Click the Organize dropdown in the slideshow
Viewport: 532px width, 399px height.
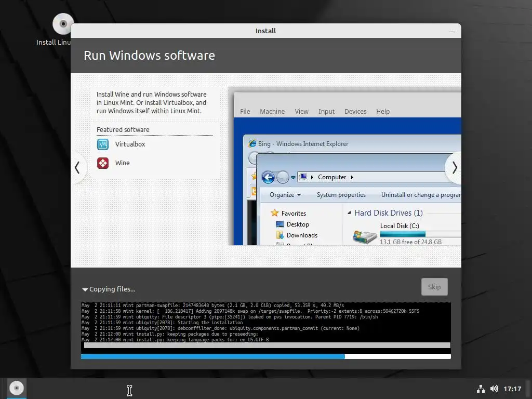[285, 195]
